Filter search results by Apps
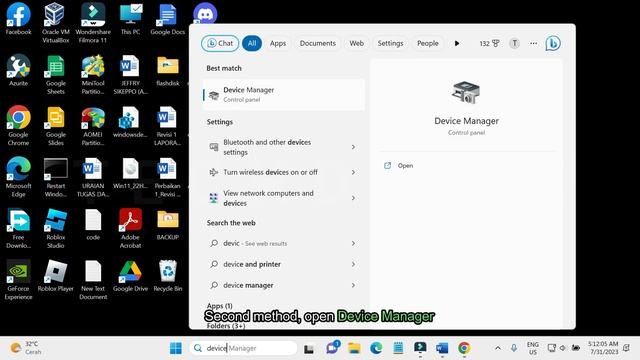 point(278,43)
